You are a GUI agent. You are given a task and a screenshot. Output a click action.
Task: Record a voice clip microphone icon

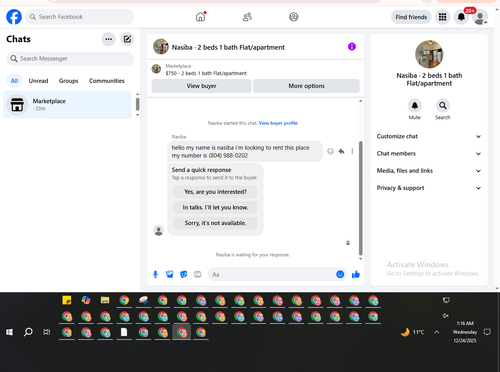155,274
